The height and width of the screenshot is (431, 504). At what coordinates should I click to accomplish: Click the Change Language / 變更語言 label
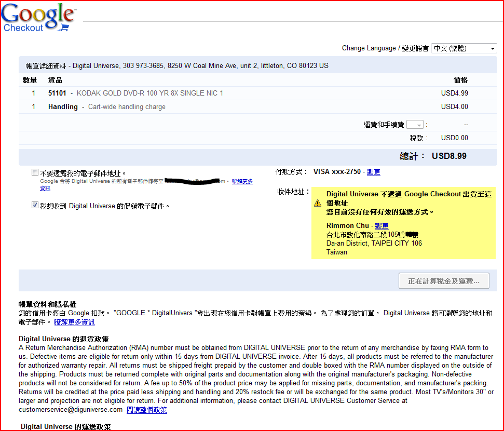coord(385,48)
